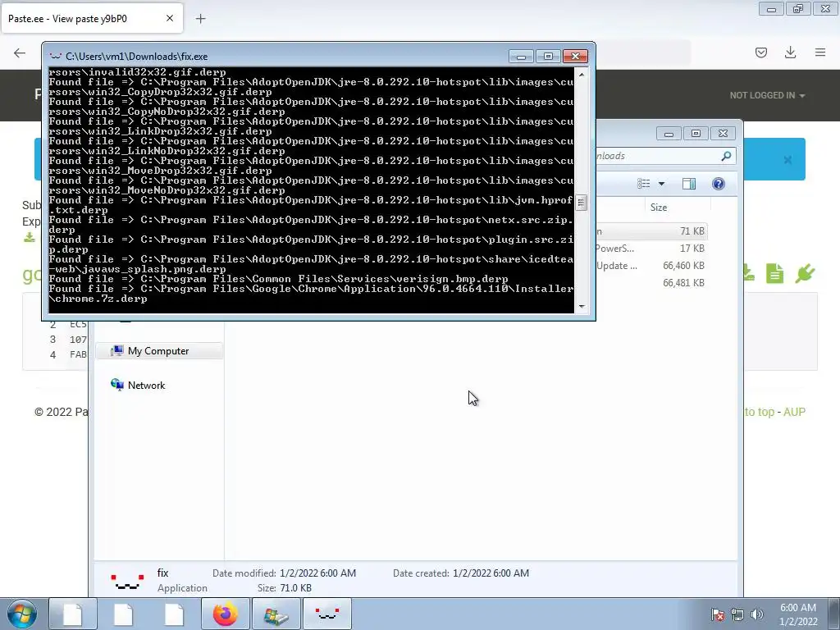Focus the Explorer search box
Image resolution: width=840 pixels, height=630 pixels.
coord(666,156)
